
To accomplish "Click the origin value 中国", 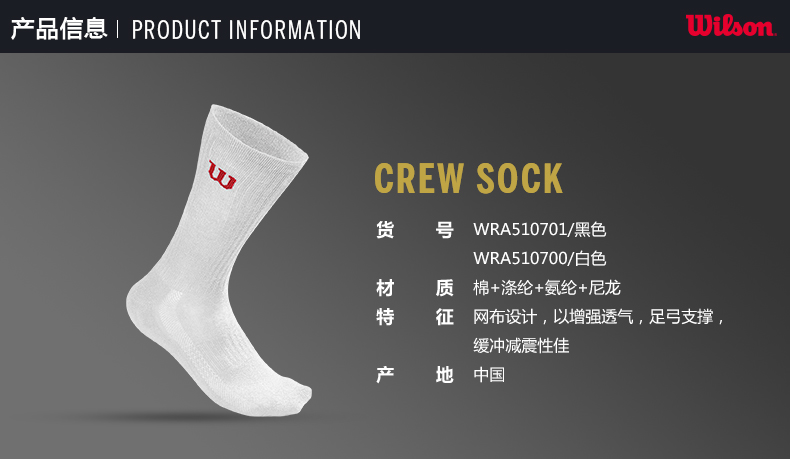I will (489, 375).
